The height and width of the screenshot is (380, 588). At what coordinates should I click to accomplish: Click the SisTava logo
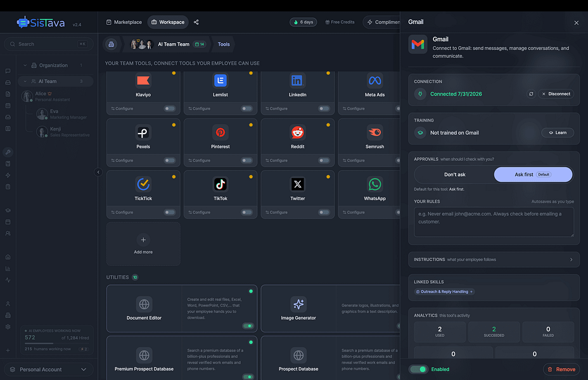[41, 23]
